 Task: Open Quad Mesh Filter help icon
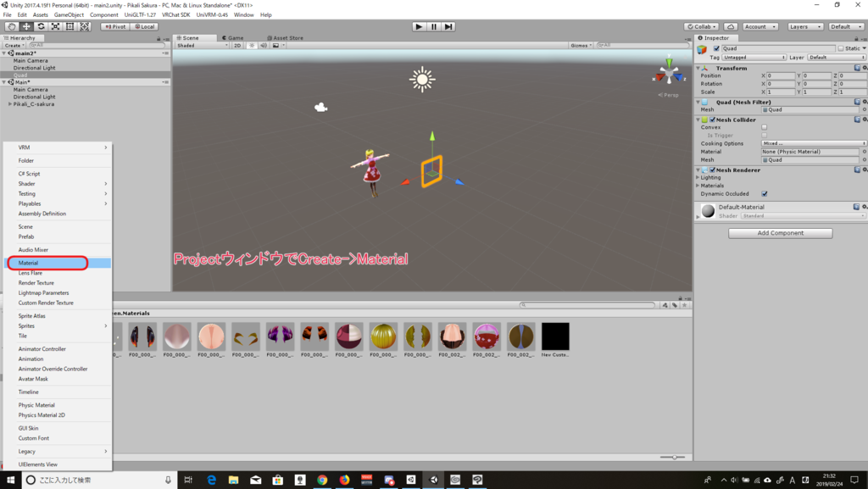point(857,102)
